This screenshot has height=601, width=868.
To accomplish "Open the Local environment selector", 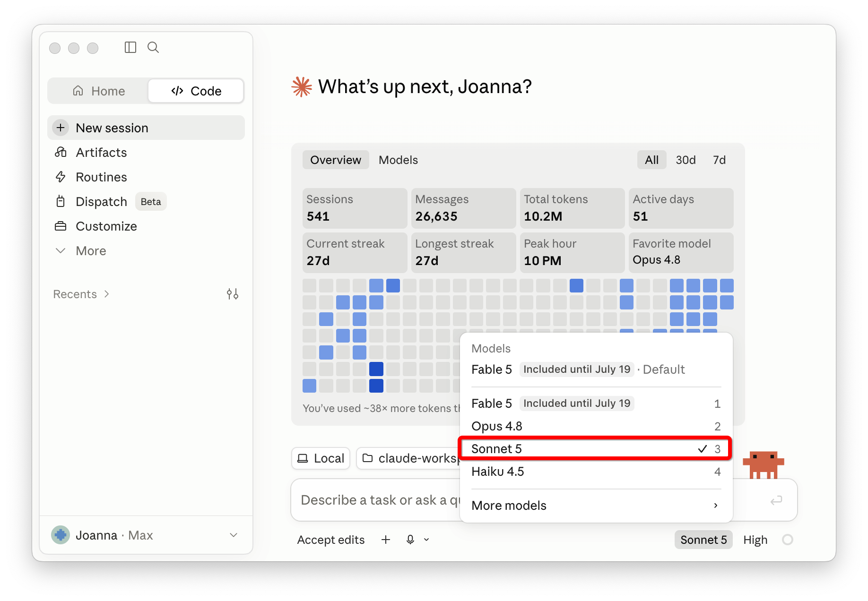I will 321,458.
